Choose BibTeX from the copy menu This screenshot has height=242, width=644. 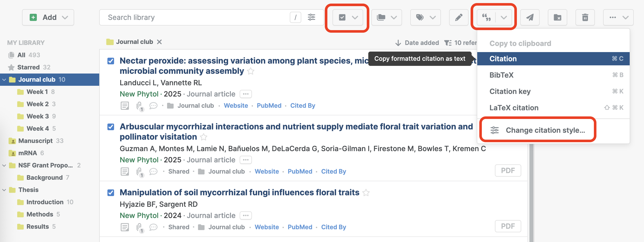(x=501, y=75)
